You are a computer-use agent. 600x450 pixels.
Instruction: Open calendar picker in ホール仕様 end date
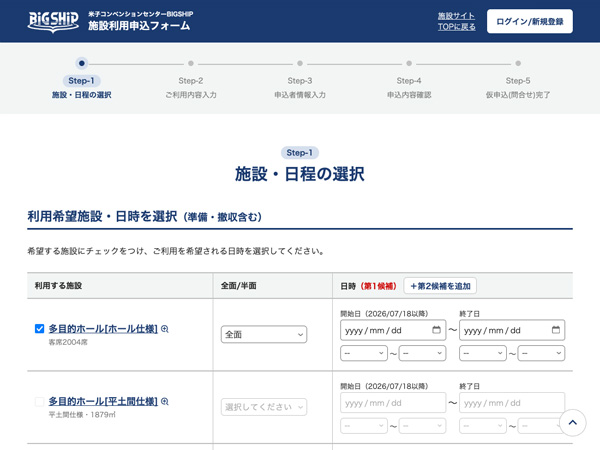coord(556,330)
